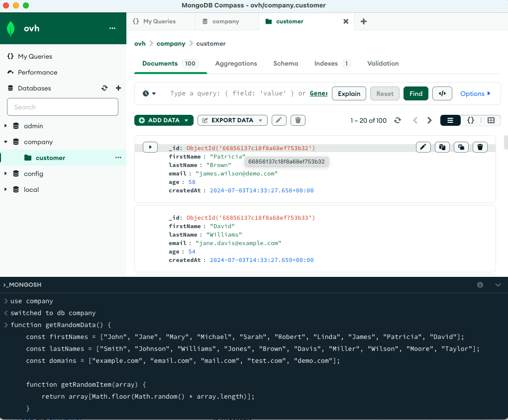Switch to JSON view of documents

pos(470,120)
